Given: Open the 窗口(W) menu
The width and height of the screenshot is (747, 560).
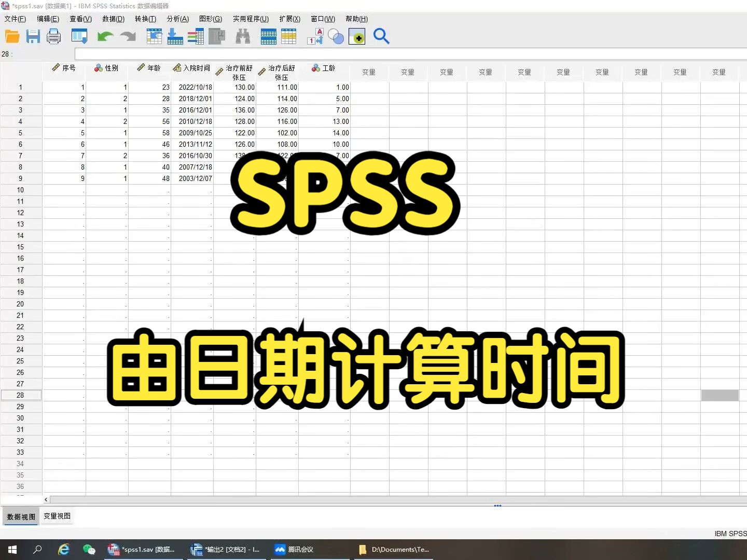Looking at the screenshot, I should [x=323, y=19].
